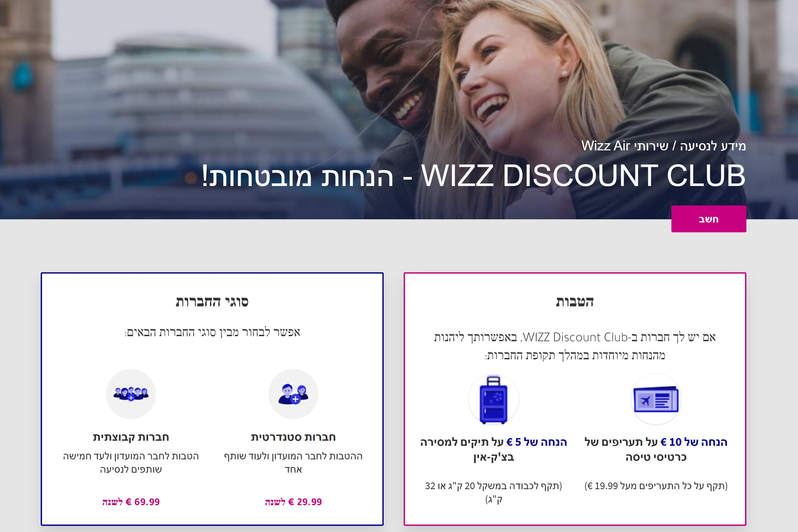This screenshot has width=798, height=532.
Task: Click the 20 kg or 32 kg baggage note
Action: coord(493,492)
